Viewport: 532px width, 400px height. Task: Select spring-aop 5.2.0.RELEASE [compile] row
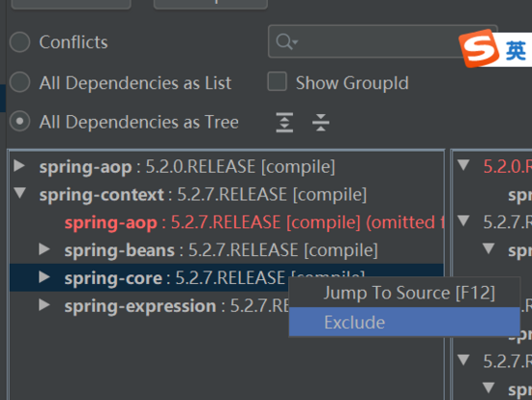coord(226,166)
